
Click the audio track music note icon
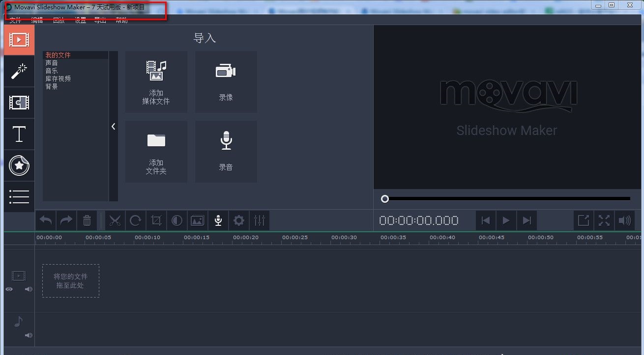(x=18, y=322)
